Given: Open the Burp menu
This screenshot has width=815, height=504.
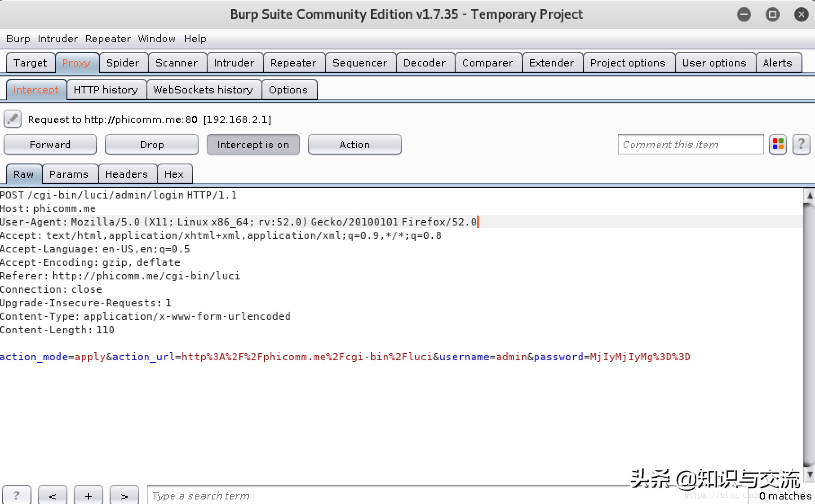Looking at the screenshot, I should (18, 39).
